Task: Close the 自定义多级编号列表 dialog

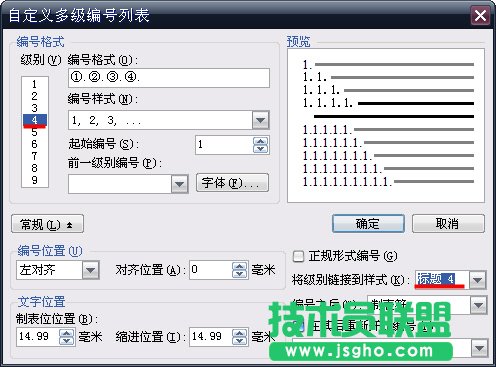Action: click(x=480, y=15)
